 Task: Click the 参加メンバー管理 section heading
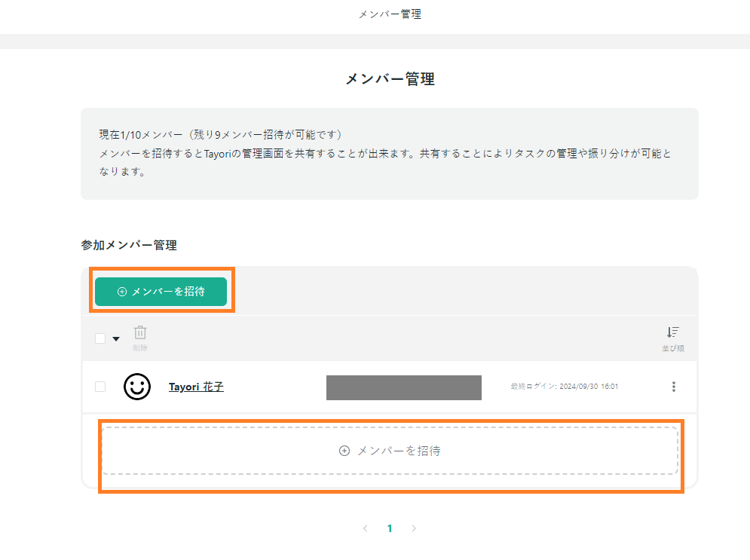pos(129,245)
